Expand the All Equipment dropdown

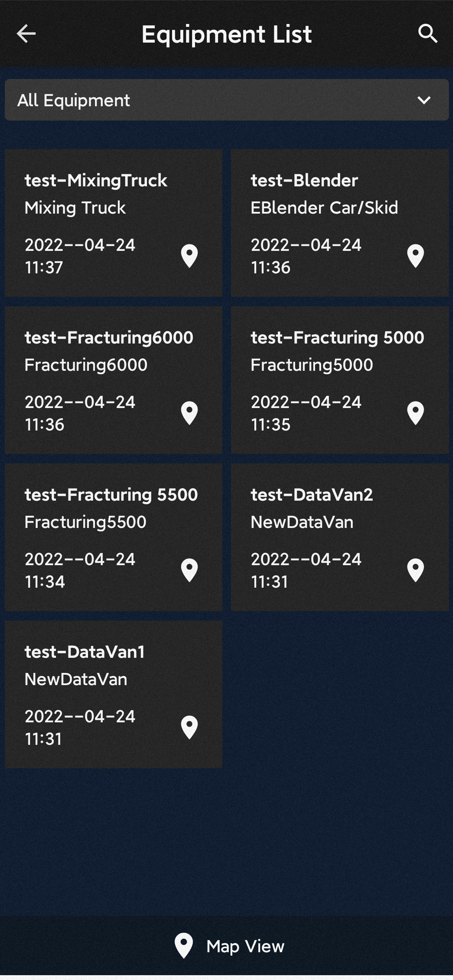[x=226, y=100]
